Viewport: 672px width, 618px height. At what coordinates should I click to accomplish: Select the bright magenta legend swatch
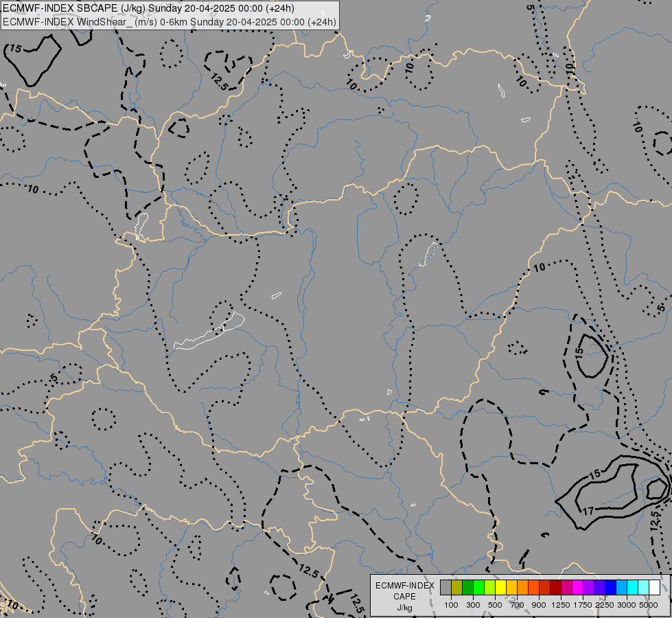coord(578,587)
